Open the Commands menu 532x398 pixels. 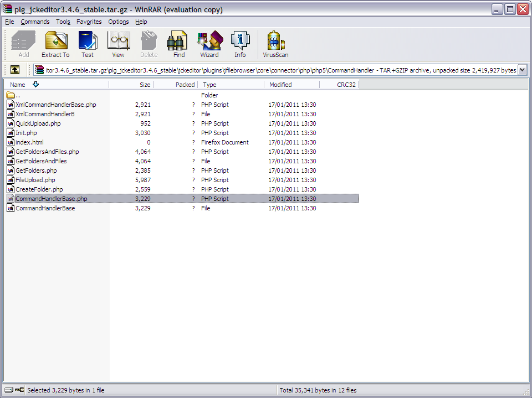pyautogui.click(x=35, y=22)
